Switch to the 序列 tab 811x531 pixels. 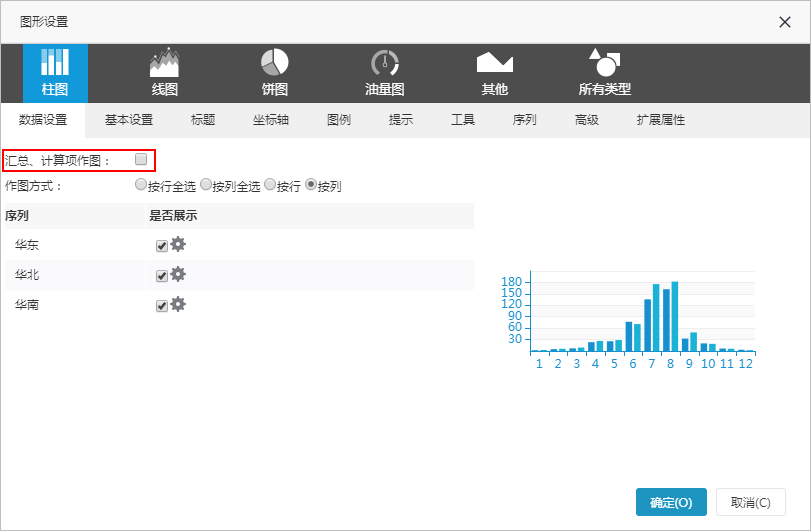point(524,120)
